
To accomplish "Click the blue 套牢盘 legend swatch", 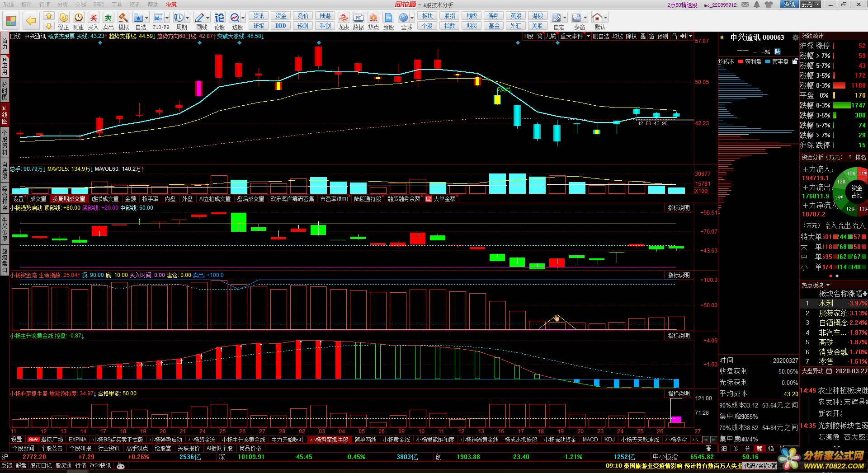I will click(x=768, y=61).
